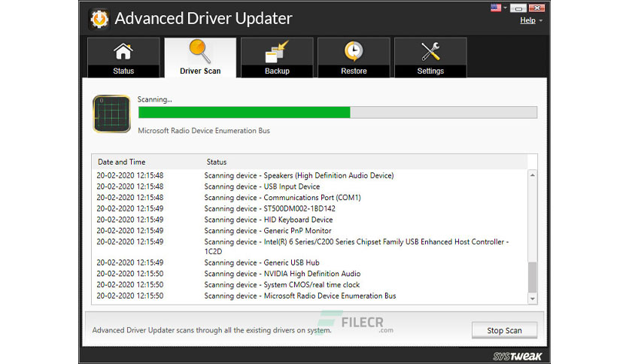Click the Advanced Driver Updater logo icon
Viewport: 629px width, 364px height.
pos(99,19)
